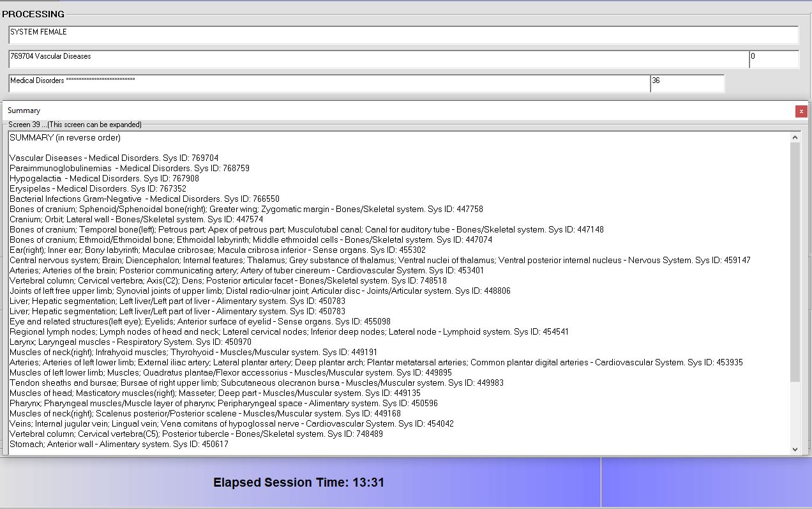Image resolution: width=812 pixels, height=509 pixels.
Task: Click the field containing value 0
Action: [x=773, y=59]
